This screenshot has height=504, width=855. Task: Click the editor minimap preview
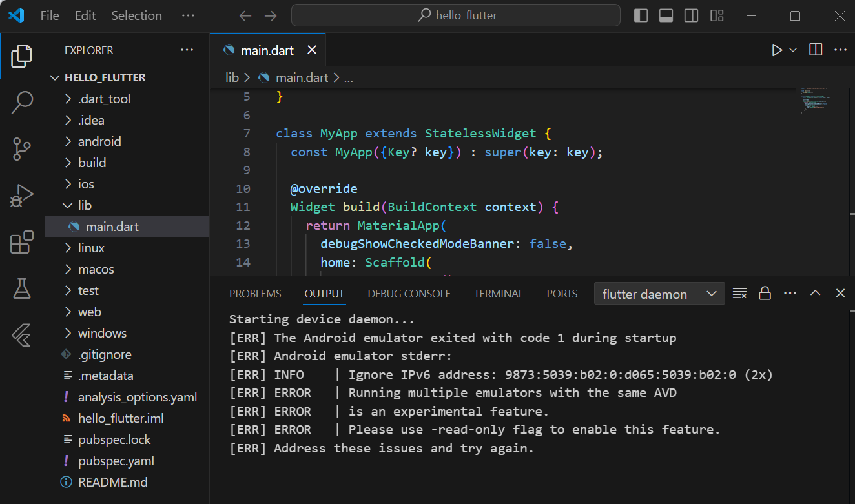coord(816,100)
